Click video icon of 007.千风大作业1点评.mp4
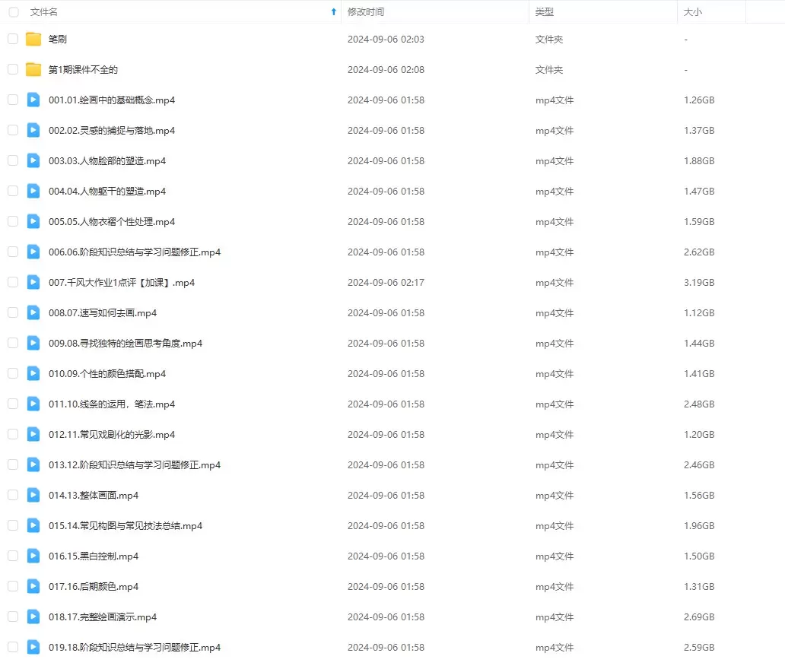Viewport: 785px width, 672px height. tap(33, 283)
